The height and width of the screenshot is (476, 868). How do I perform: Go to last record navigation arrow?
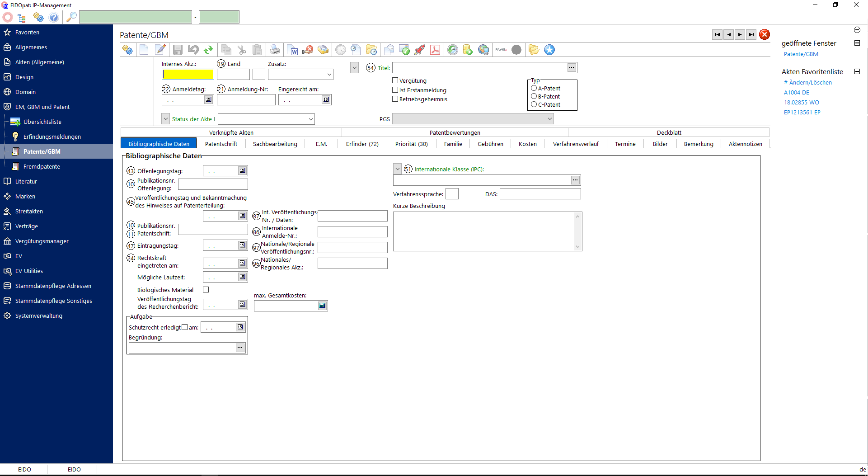751,35
